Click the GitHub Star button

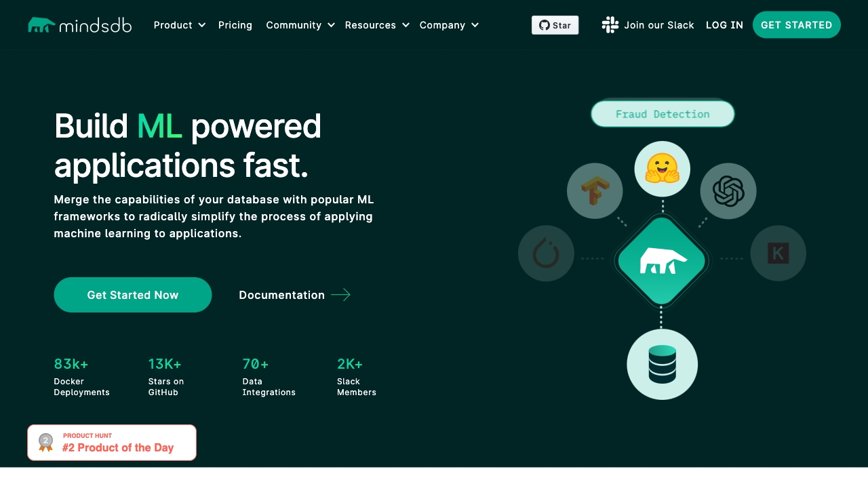[x=555, y=25]
